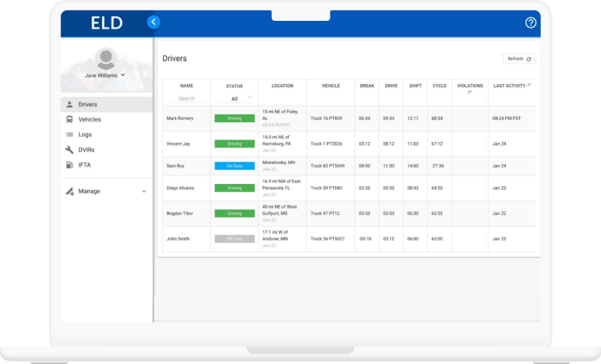Viewport: 601px width, 364px height.
Task: Collapse sidebar with blue back arrow
Action: 153,22
